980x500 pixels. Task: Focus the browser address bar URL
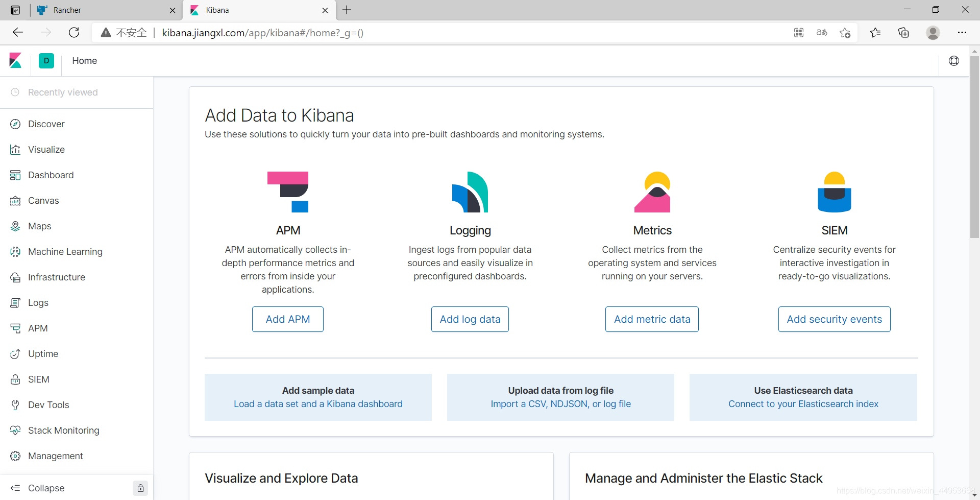[263, 33]
